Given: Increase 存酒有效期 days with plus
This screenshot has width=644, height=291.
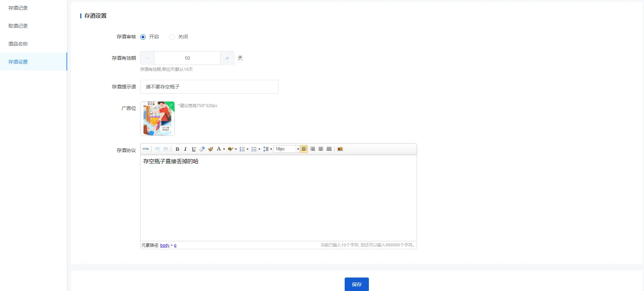Looking at the screenshot, I should [x=227, y=58].
